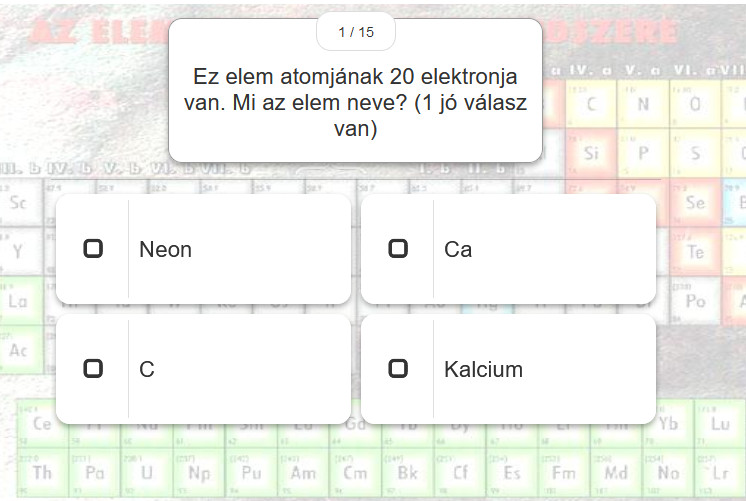The height and width of the screenshot is (501, 746).
Task: Click the Ca answer label
Action: [458, 249]
